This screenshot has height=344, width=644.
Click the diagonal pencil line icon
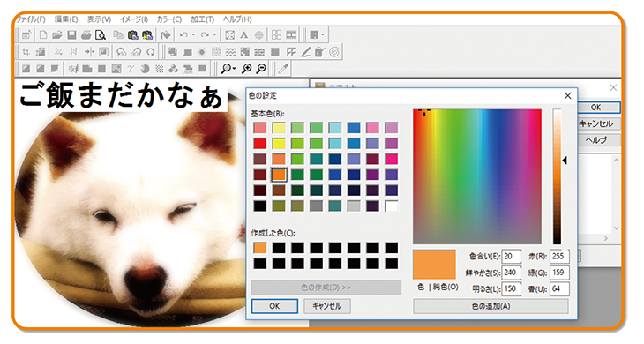pyautogui.click(x=305, y=52)
